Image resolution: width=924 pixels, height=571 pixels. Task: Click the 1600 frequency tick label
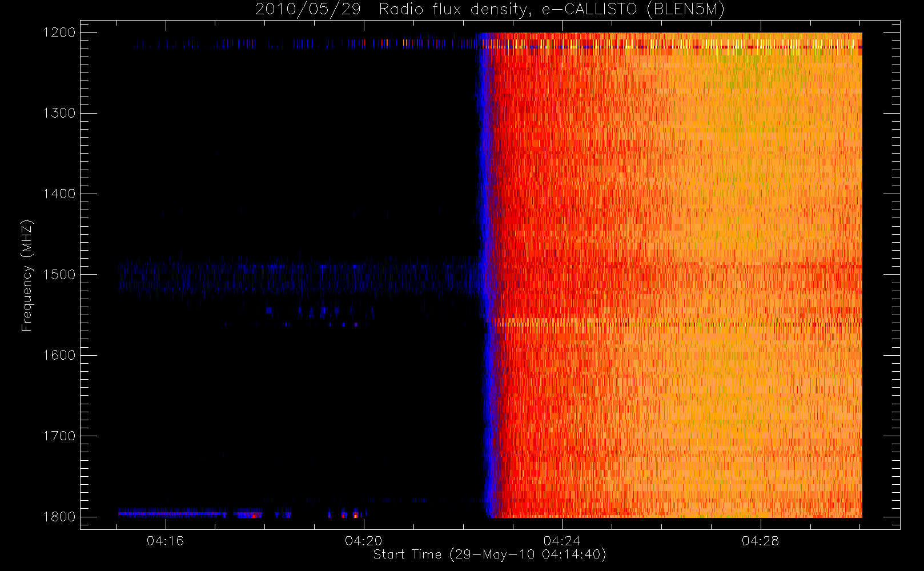point(59,355)
